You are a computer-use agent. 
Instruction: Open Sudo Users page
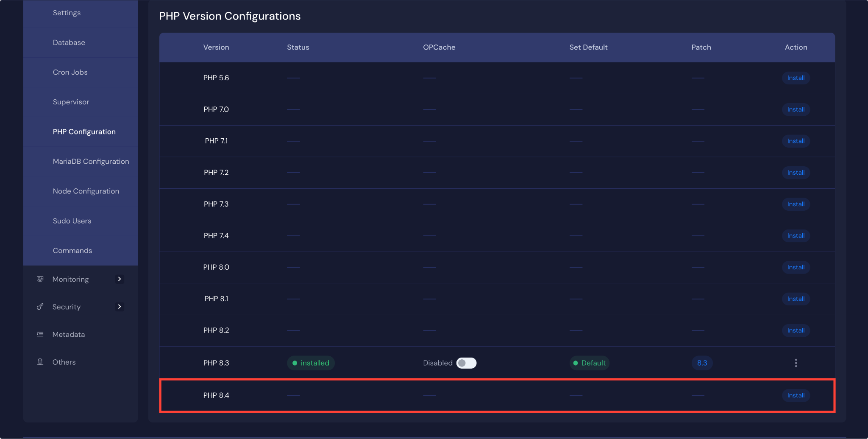click(x=72, y=221)
